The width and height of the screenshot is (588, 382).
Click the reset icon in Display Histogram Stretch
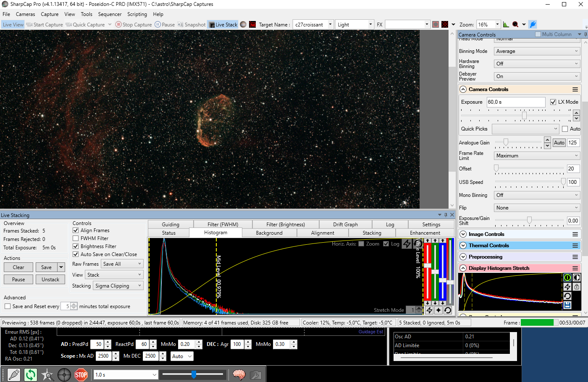tap(567, 296)
